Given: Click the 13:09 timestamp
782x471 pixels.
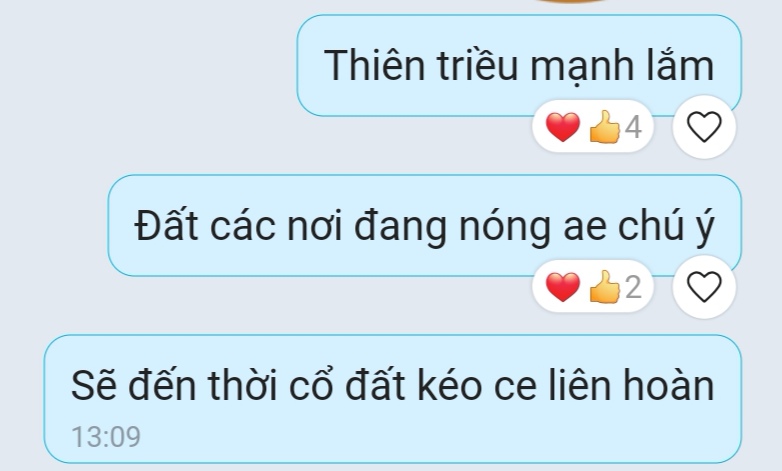Looking at the screenshot, I should click(106, 437).
